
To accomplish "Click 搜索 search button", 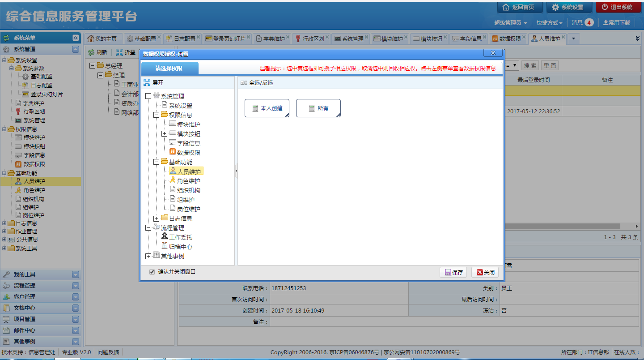I will tap(530, 65).
